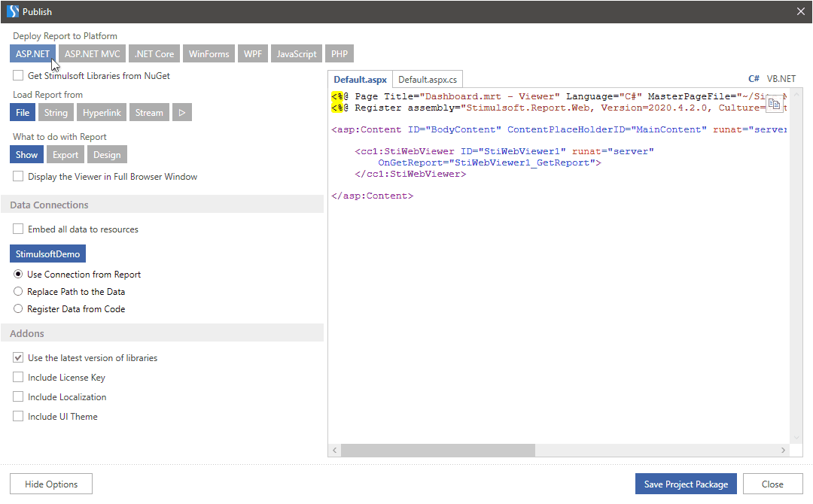This screenshot has width=813, height=504.
Task: Click the Register assembly code line
Action: pyautogui.click(x=559, y=108)
